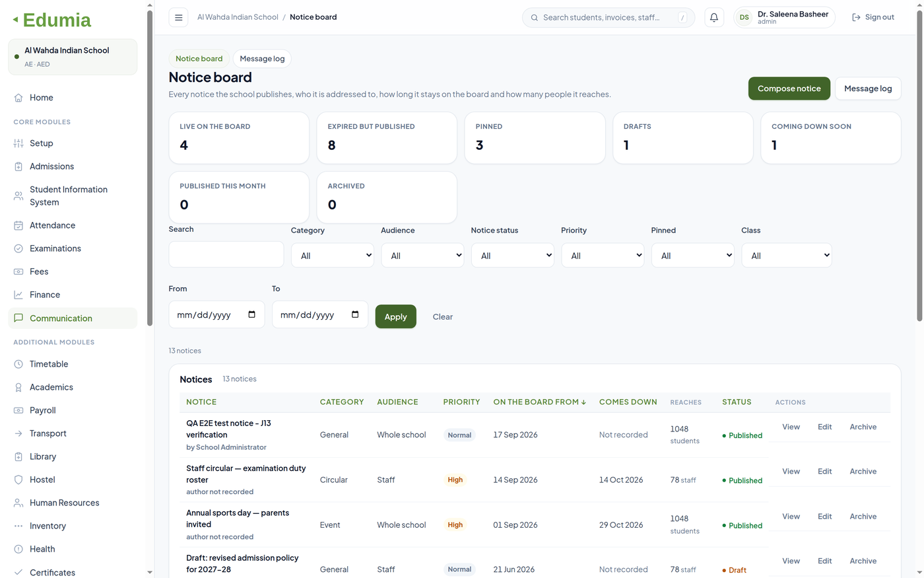924x578 pixels.
Task: Click the Human Resources people icon
Action: click(18, 503)
